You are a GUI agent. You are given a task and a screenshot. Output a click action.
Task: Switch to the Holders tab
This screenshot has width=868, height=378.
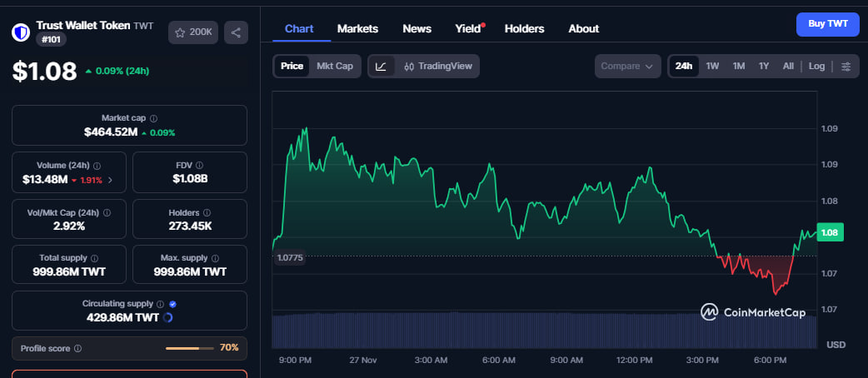[x=524, y=28]
